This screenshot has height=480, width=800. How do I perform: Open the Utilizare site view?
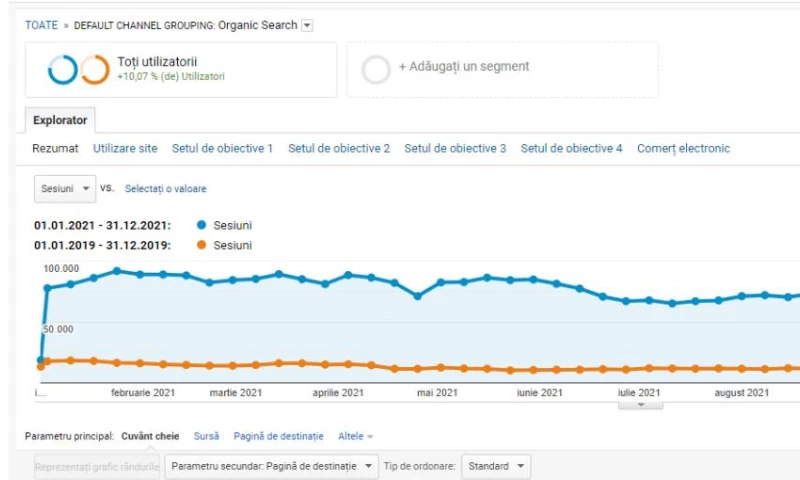tap(125, 148)
